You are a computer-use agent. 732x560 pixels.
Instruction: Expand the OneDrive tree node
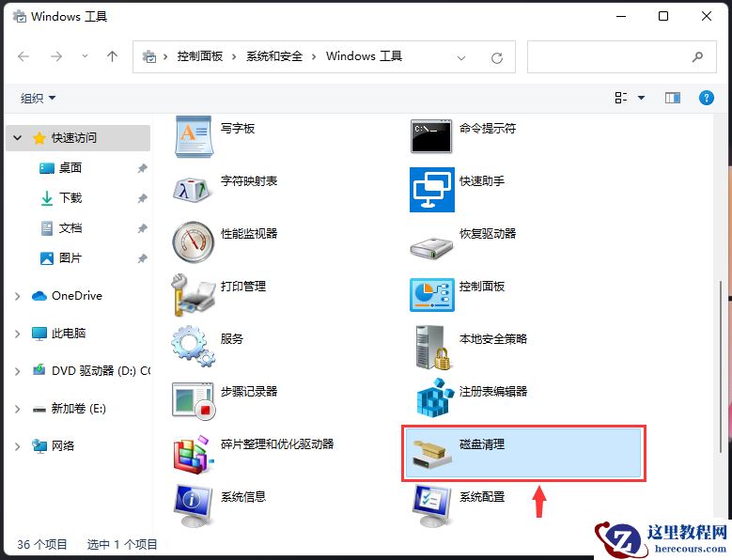click(17, 296)
